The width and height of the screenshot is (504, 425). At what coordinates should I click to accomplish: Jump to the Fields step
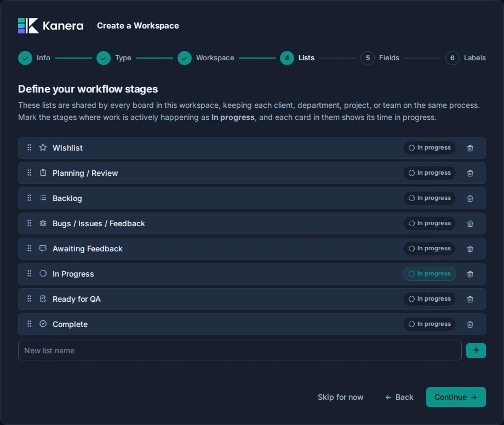pos(380,58)
